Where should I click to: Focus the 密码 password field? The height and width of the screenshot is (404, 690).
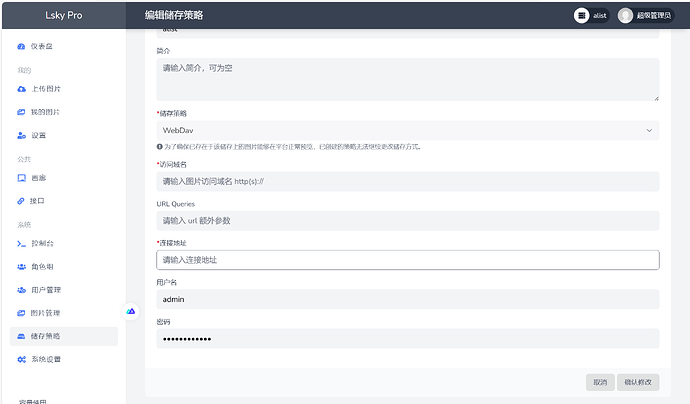(407, 338)
